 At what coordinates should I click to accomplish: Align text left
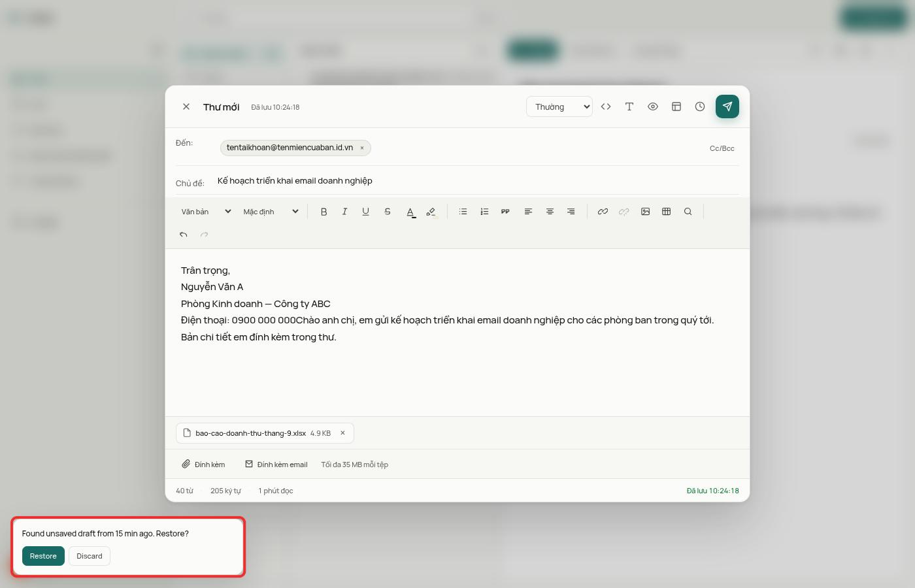[x=528, y=212]
